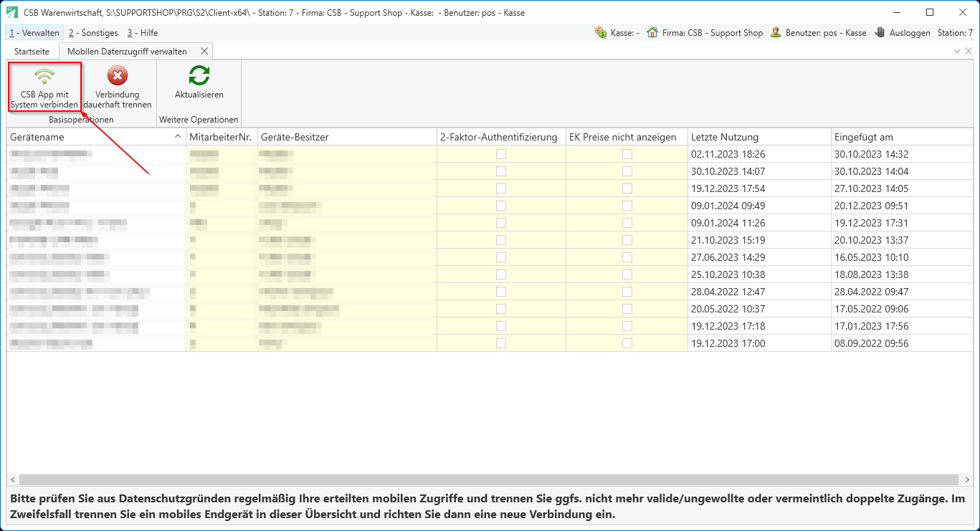Toggle 2-Faktor checkbox for row 19.12.2023 17:54
The height and width of the screenshot is (531, 980).
click(501, 188)
